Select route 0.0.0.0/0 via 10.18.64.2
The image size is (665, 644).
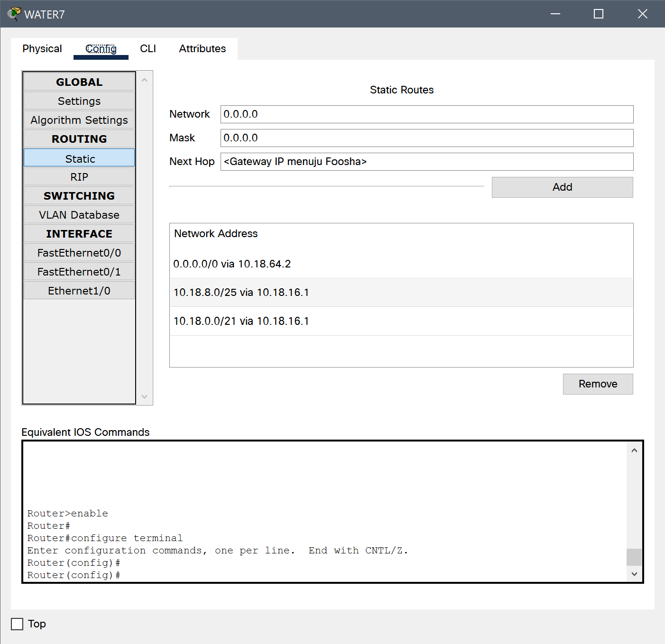pos(401,264)
